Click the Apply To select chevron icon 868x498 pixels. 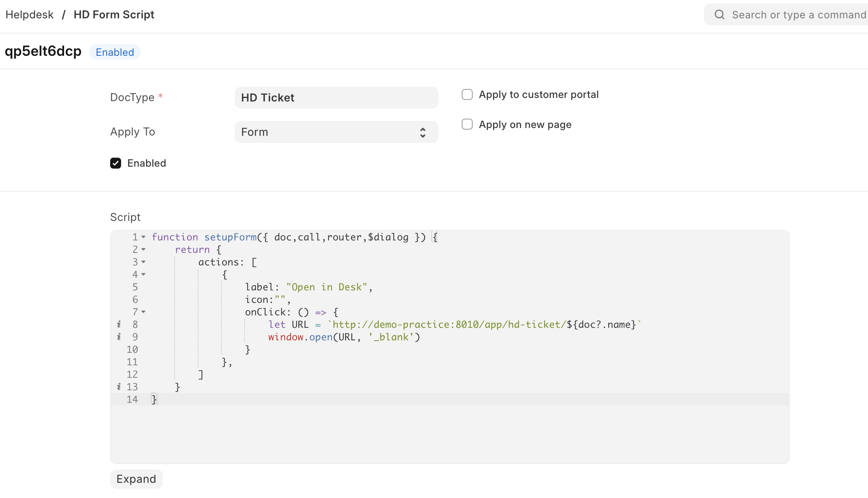(423, 132)
